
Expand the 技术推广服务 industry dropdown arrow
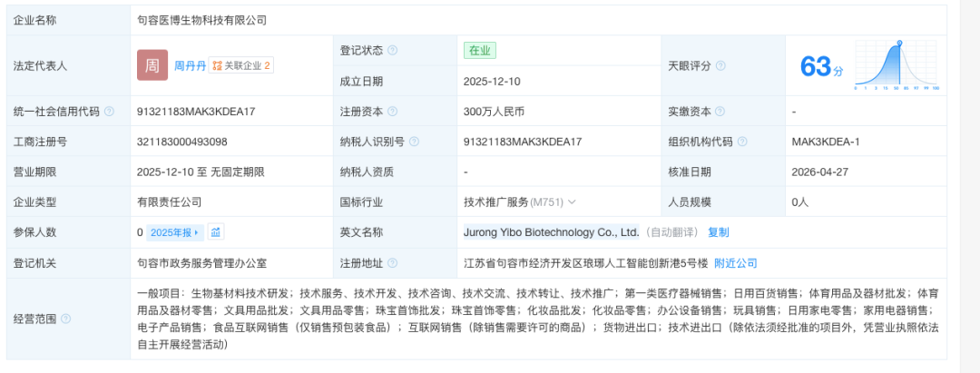pos(572,202)
